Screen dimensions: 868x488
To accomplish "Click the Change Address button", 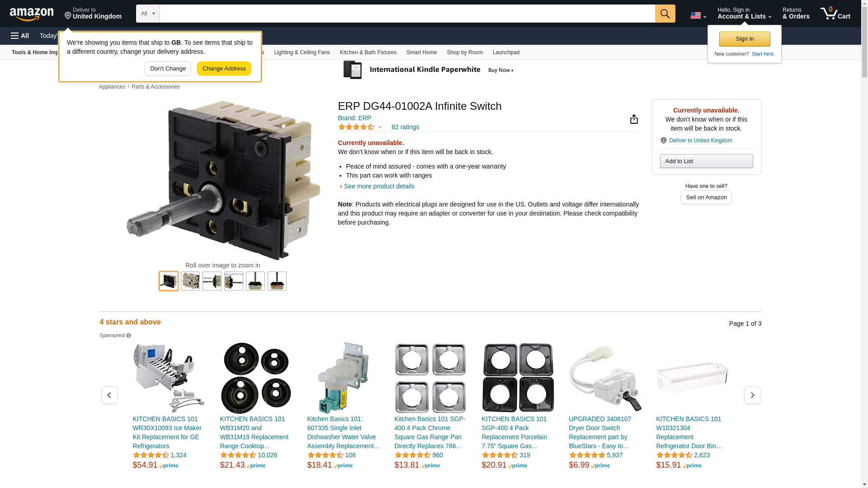I will [224, 69].
